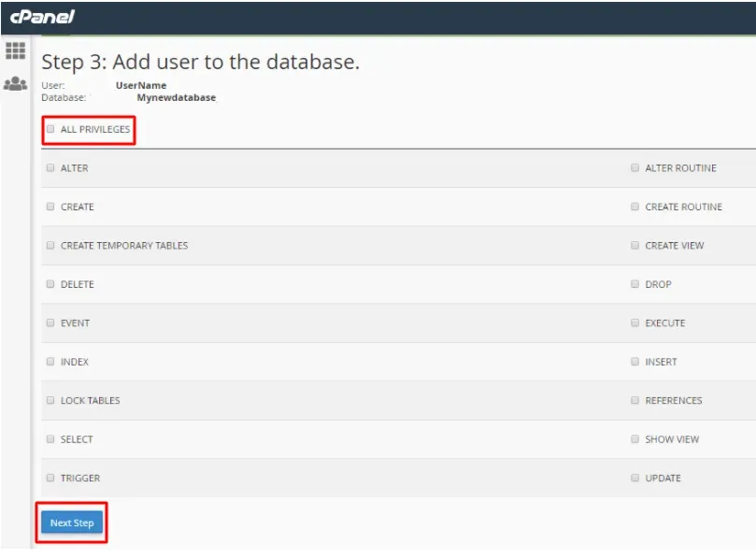The height and width of the screenshot is (559, 756).
Task: Check the DROP privilege checkbox
Action: point(635,283)
